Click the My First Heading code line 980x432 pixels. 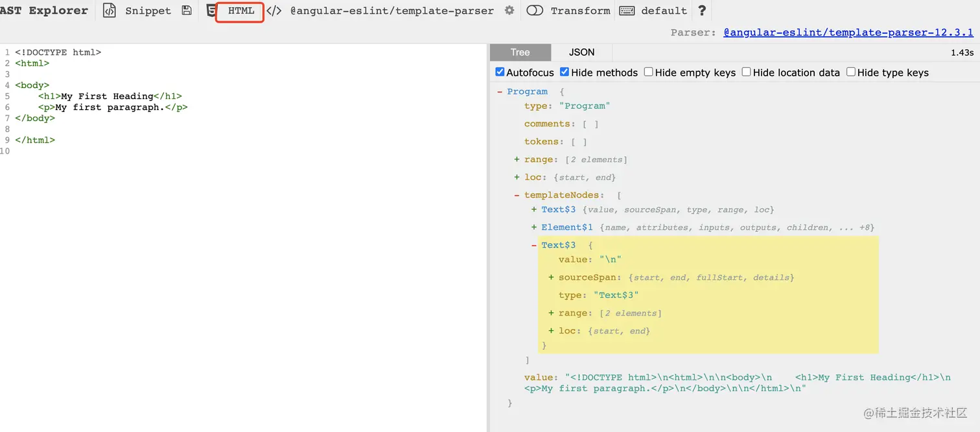(110, 97)
